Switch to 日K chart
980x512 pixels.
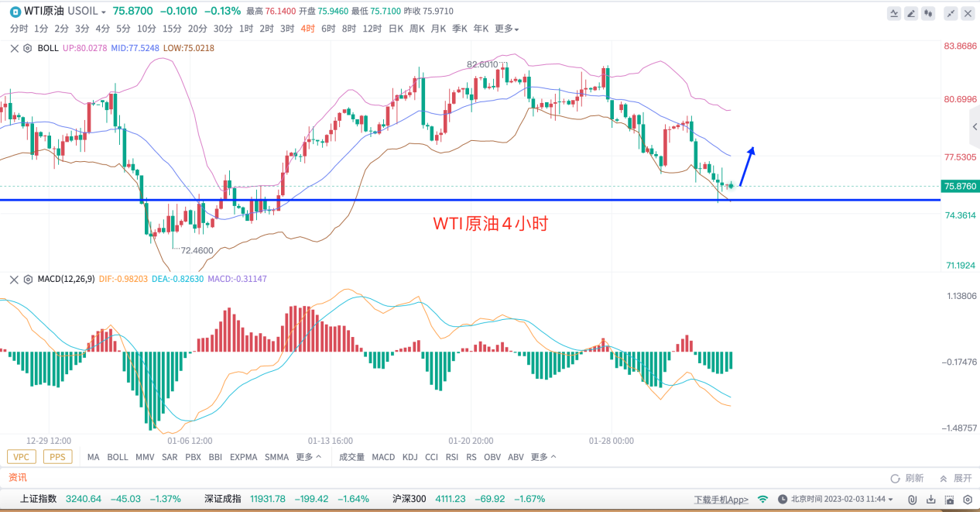396,29
